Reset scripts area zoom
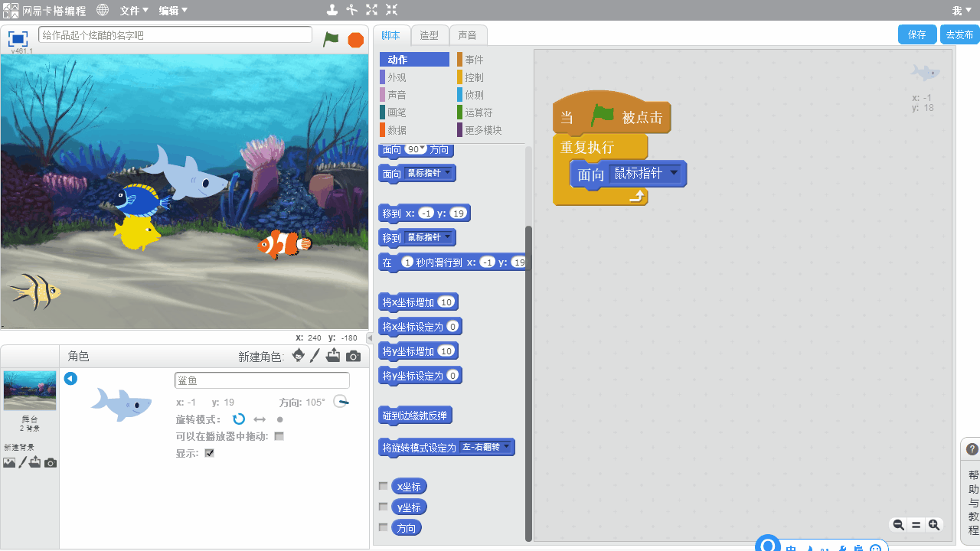Image resolution: width=980 pixels, height=551 pixels. (916, 524)
